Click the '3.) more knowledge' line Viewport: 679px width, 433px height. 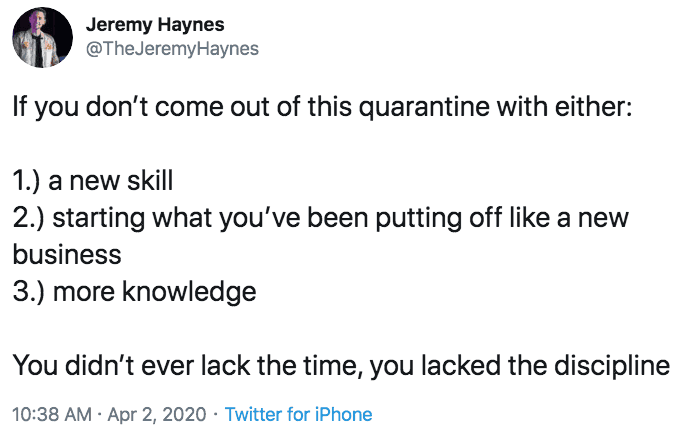(134, 292)
